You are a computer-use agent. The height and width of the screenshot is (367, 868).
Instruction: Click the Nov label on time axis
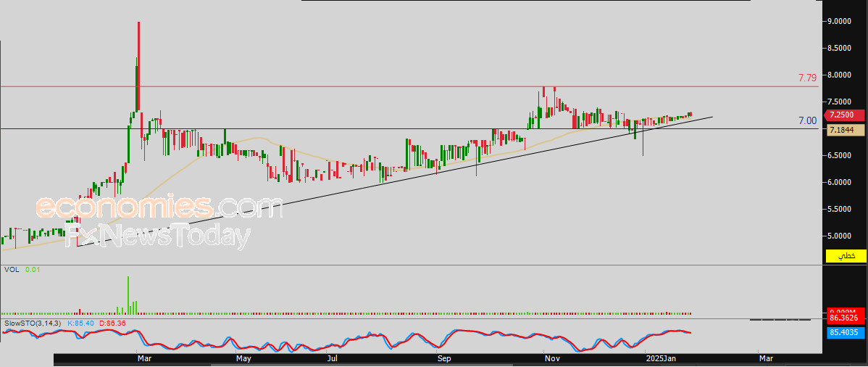(552, 359)
